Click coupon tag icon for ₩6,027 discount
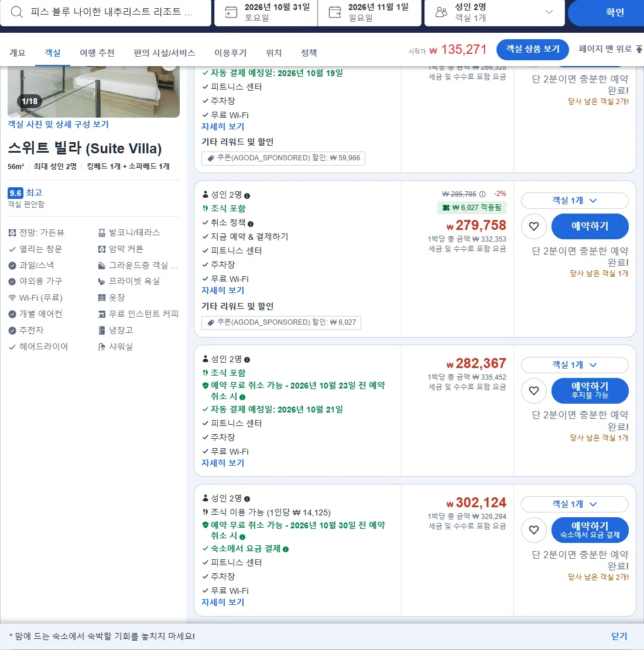Viewport: 644px width, 650px height. [211, 322]
